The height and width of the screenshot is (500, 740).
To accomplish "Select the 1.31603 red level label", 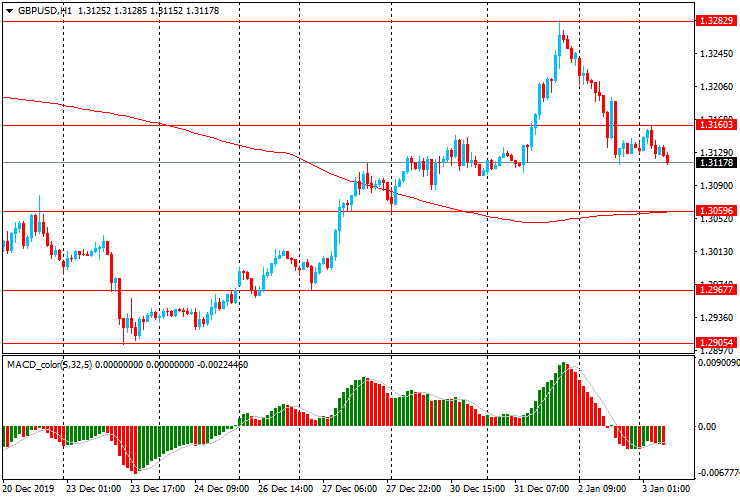I will click(x=716, y=125).
